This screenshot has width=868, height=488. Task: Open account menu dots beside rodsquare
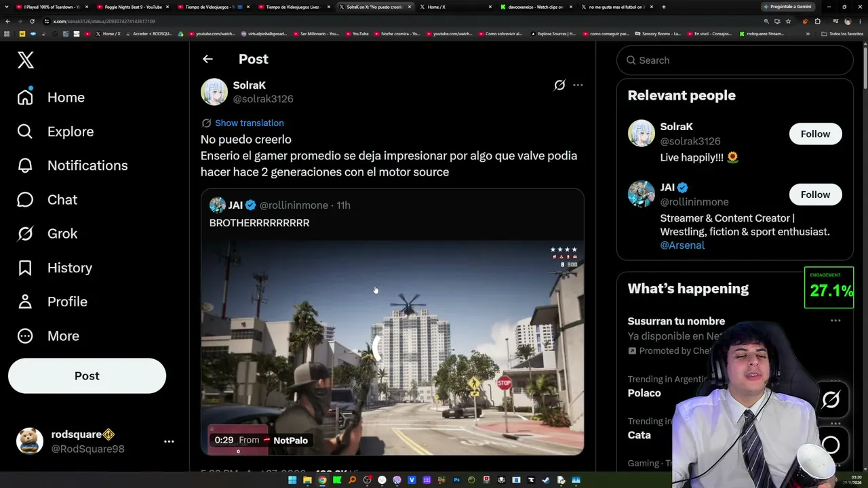pos(169,441)
